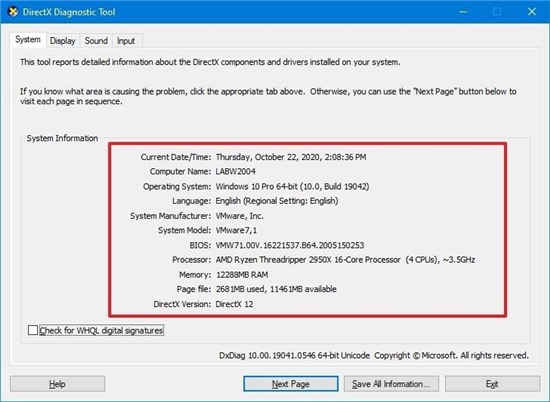
Task: Click the Operating System value line
Action: click(x=292, y=186)
